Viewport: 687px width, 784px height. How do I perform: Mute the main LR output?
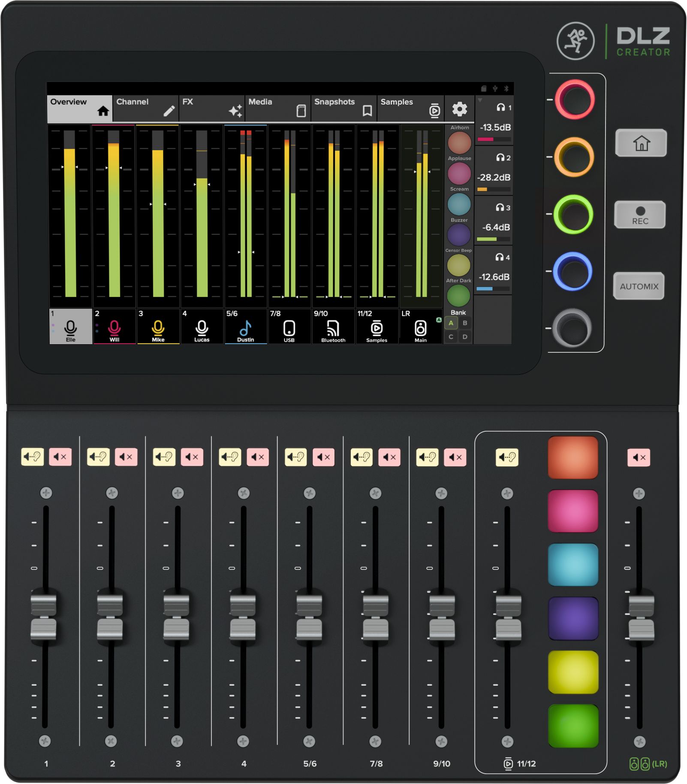[639, 457]
